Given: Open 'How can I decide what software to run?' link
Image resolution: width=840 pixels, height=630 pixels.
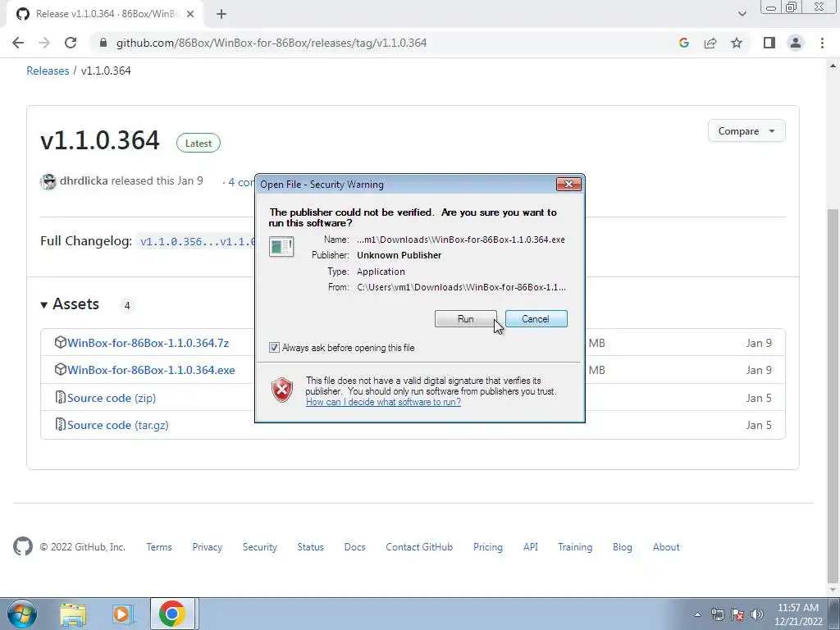Looking at the screenshot, I should coord(383,402).
